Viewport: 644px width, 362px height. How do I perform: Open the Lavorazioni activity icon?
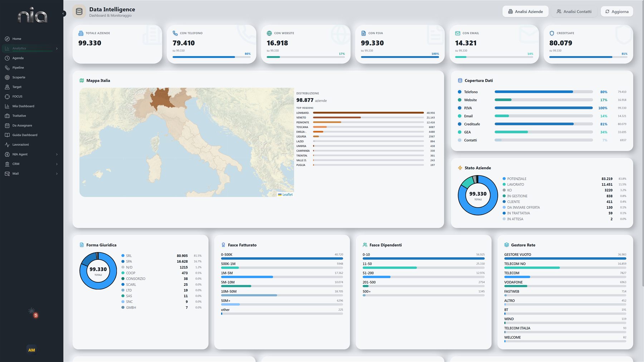coord(7,145)
